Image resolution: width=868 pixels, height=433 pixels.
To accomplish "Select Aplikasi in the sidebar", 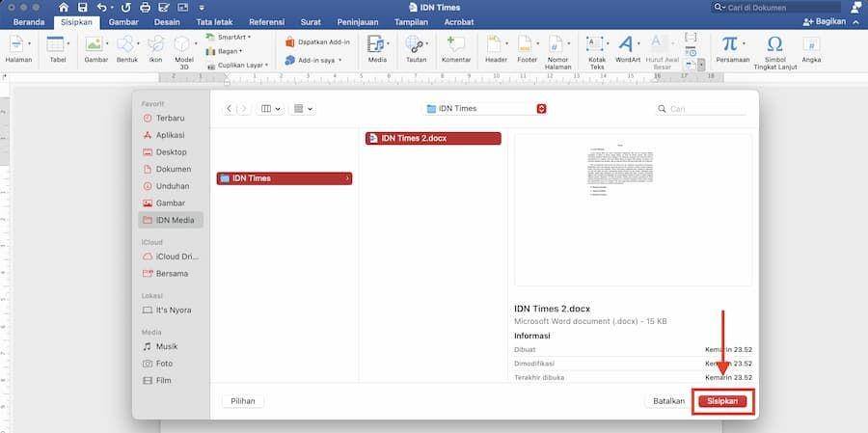I will pos(171,135).
